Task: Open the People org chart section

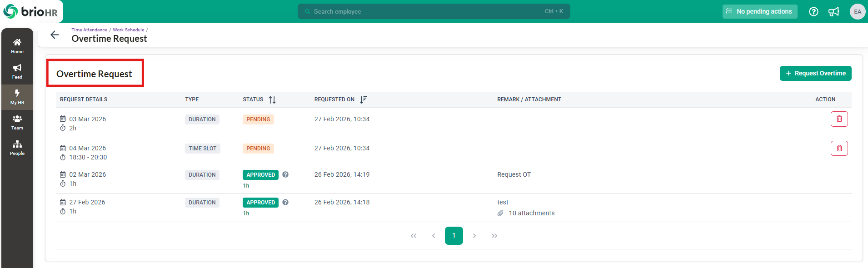Action: pyautogui.click(x=17, y=148)
